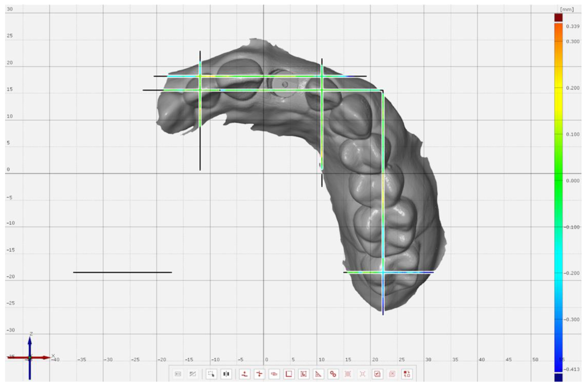
Task: Select the dashed rectangle selection tool
Action: point(211,374)
